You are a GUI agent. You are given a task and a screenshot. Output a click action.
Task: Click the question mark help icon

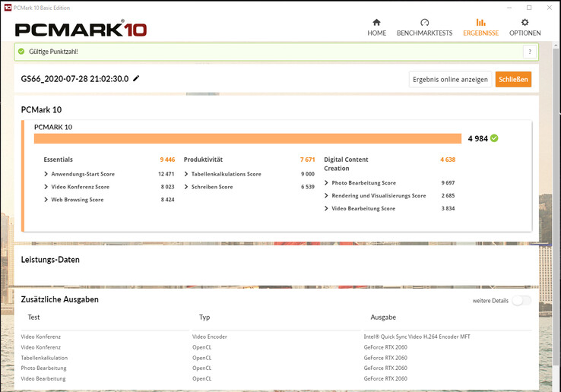click(x=530, y=52)
